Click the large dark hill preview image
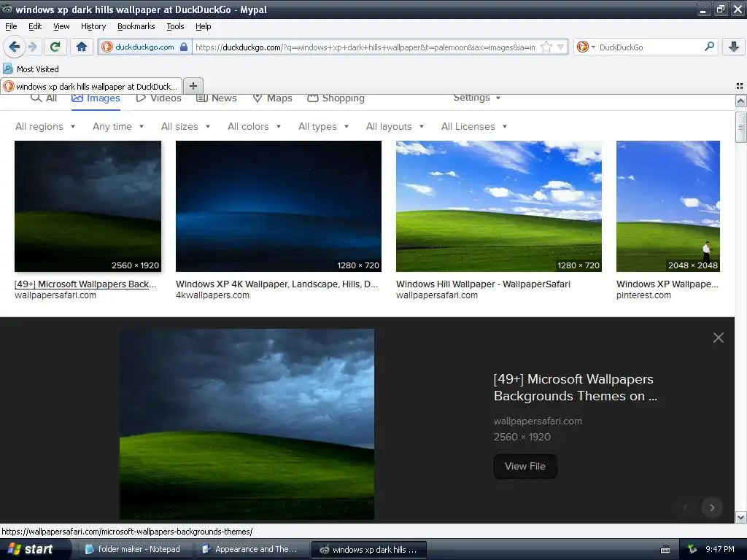Screen dimensions: 747x560 [x=247, y=424]
